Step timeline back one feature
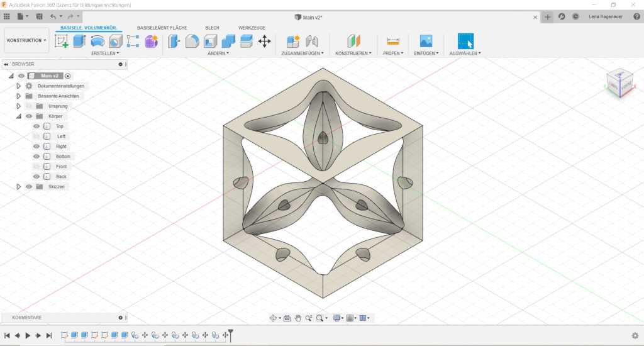644x346 pixels. [x=17, y=336]
